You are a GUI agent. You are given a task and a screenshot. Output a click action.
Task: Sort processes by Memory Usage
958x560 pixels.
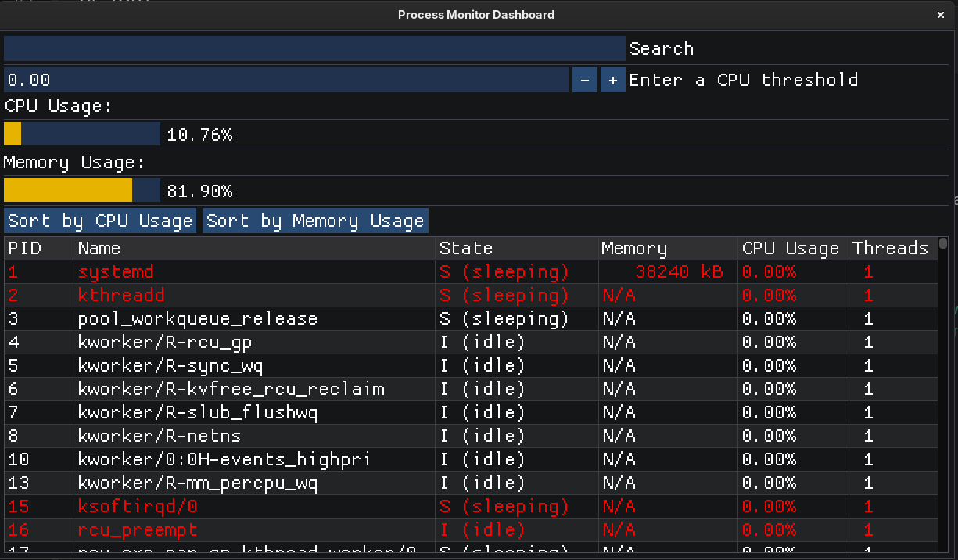click(315, 220)
